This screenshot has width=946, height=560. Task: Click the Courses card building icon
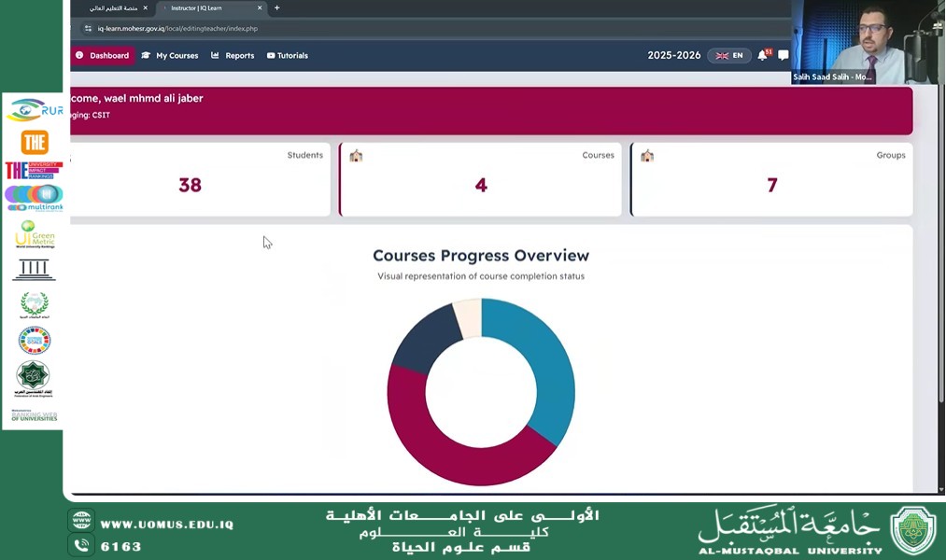[x=356, y=156]
